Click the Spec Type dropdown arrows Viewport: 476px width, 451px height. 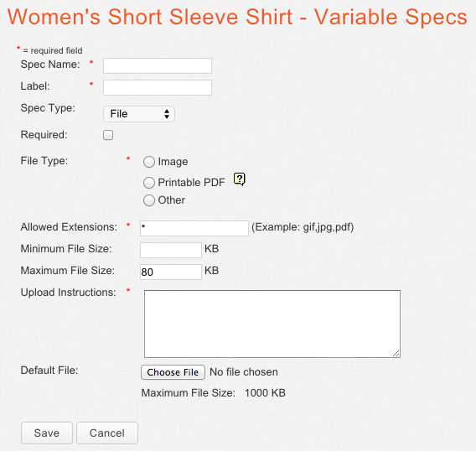click(167, 114)
